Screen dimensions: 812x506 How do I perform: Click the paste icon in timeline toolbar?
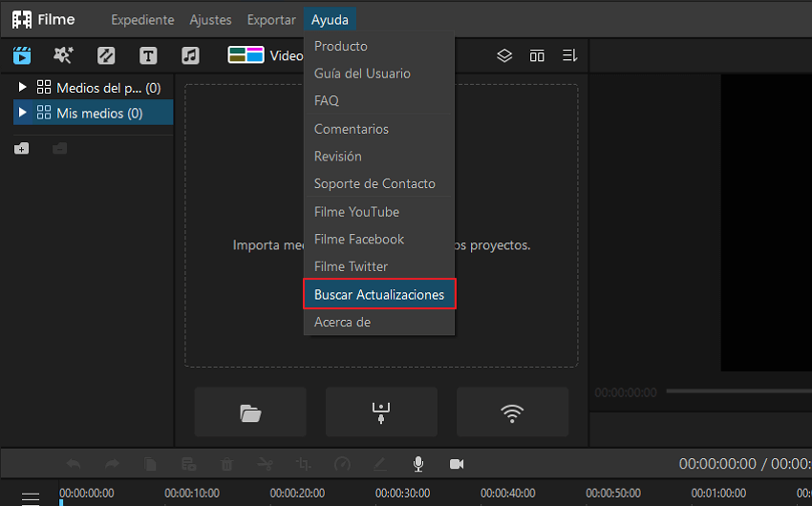tap(188, 464)
